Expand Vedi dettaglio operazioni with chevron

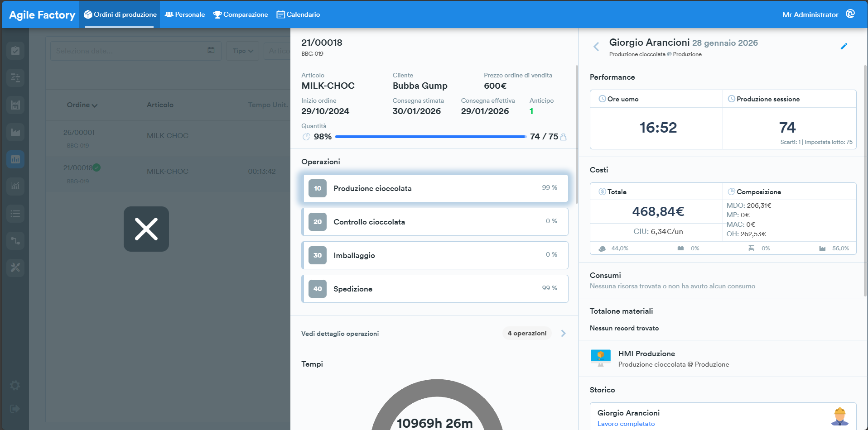pyautogui.click(x=563, y=334)
